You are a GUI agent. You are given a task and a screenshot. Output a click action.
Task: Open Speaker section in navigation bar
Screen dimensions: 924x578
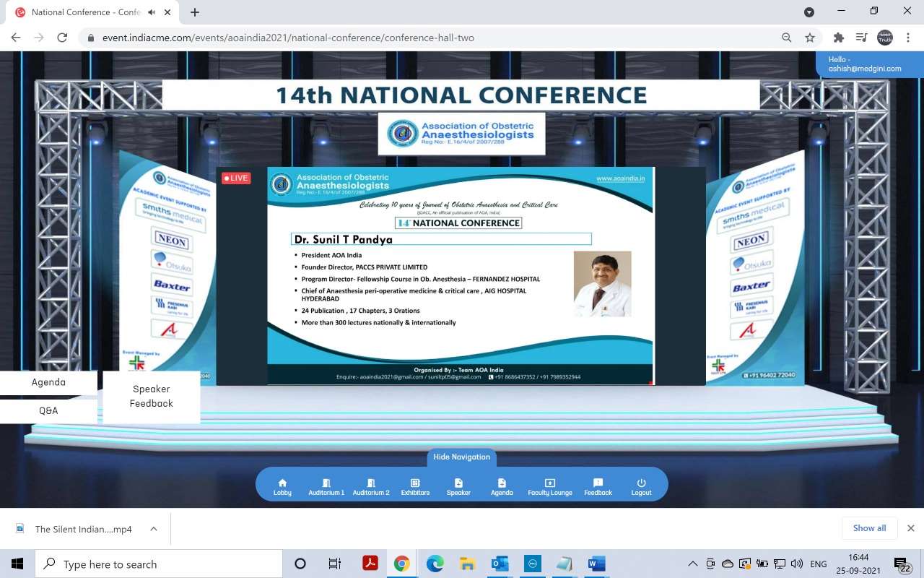coord(458,487)
